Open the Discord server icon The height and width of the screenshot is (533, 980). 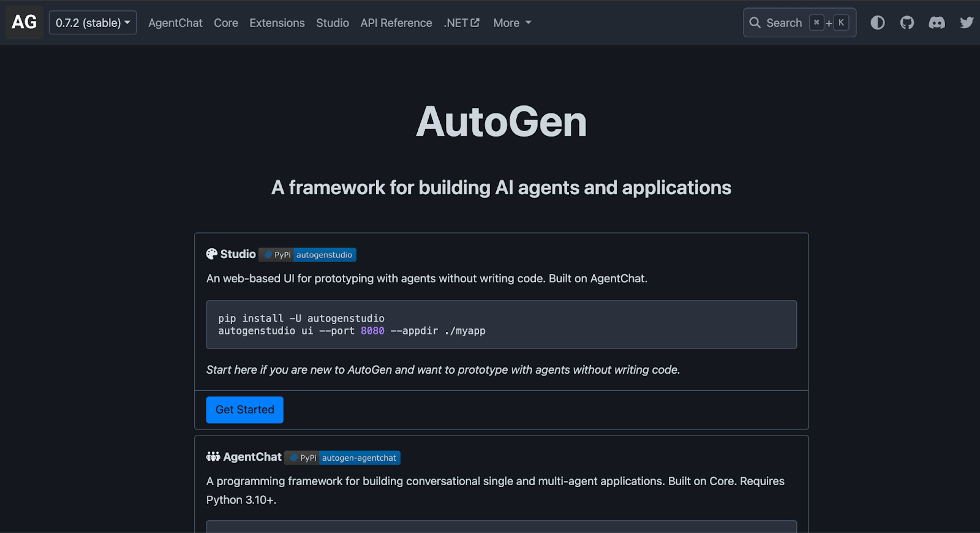[937, 23]
